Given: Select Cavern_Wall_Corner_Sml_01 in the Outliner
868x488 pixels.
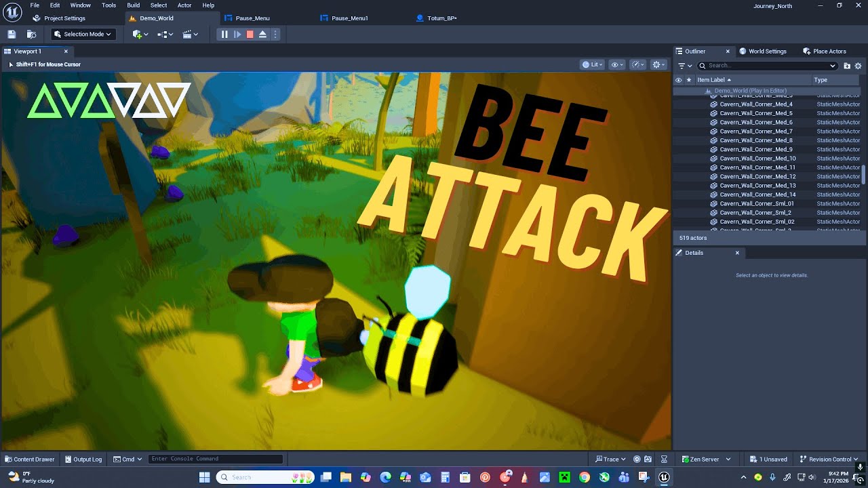Looking at the screenshot, I should 757,203.
